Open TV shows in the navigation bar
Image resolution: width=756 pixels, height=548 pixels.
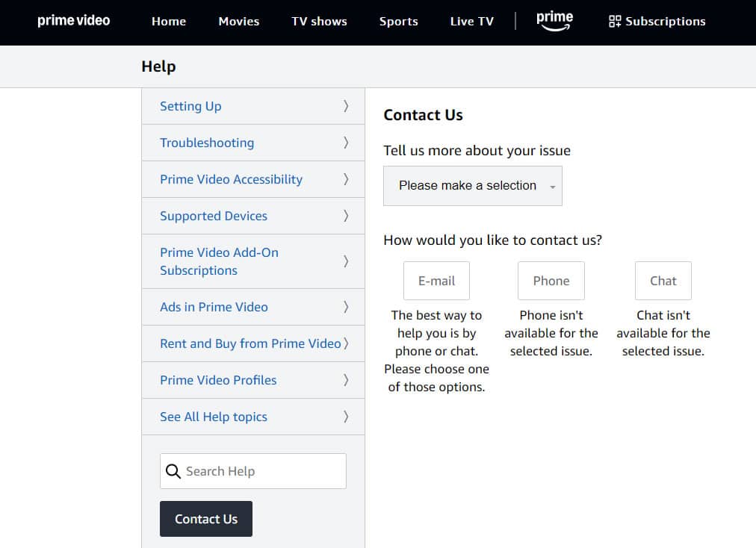click(x=319, y=21)
